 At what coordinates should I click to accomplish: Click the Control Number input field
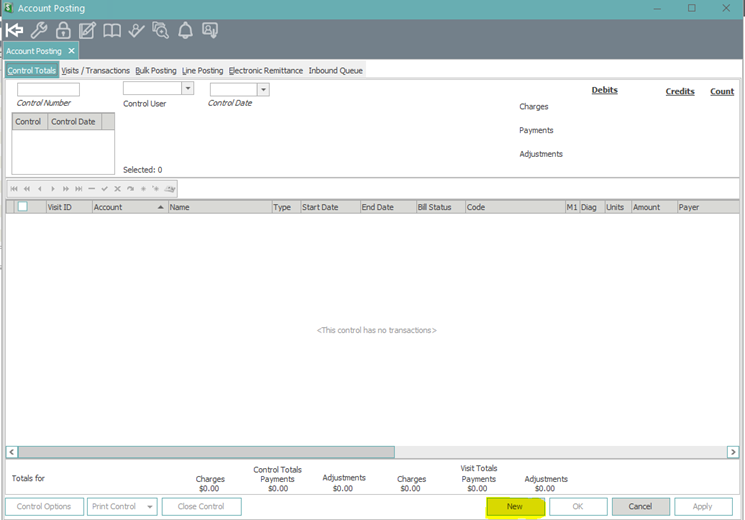[x=48, y=89]
